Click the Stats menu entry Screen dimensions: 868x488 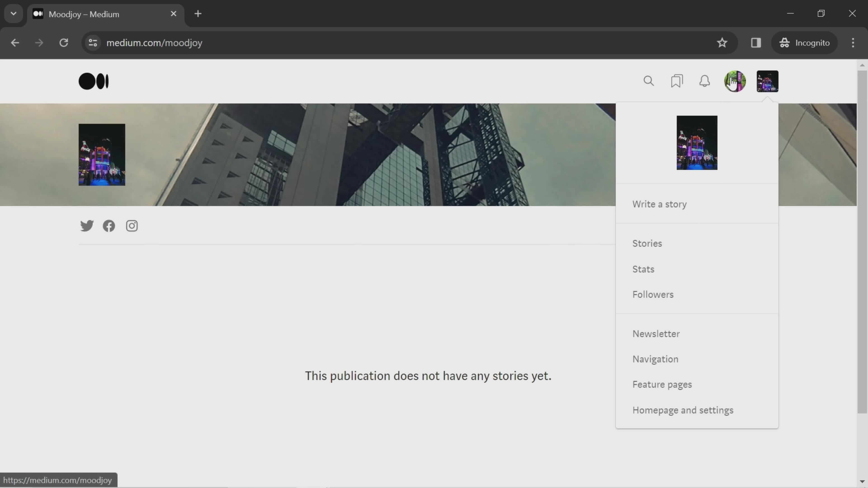(643, 269)
